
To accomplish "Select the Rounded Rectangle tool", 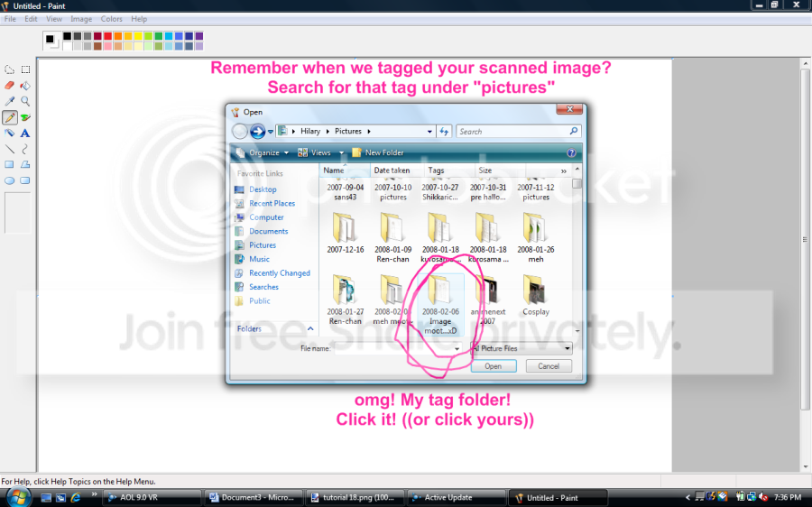I will pyautogui.click(x=25, y=180).
